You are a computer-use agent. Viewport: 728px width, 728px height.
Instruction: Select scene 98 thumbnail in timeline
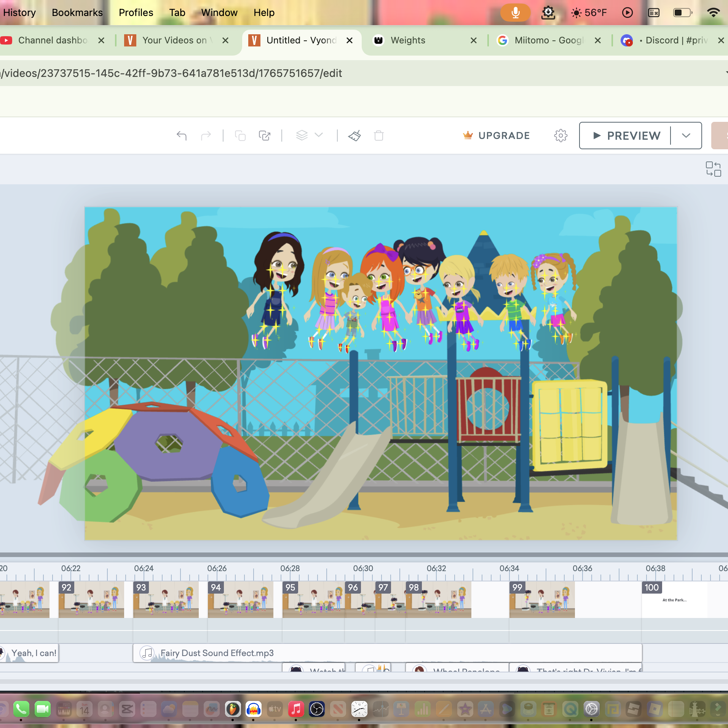(x=439, y=599)
